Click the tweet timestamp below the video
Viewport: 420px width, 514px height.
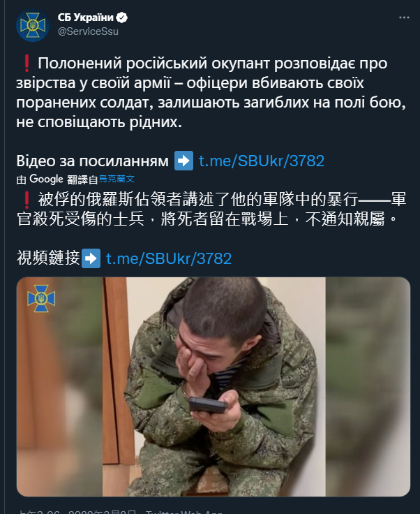tap(77, 512)
